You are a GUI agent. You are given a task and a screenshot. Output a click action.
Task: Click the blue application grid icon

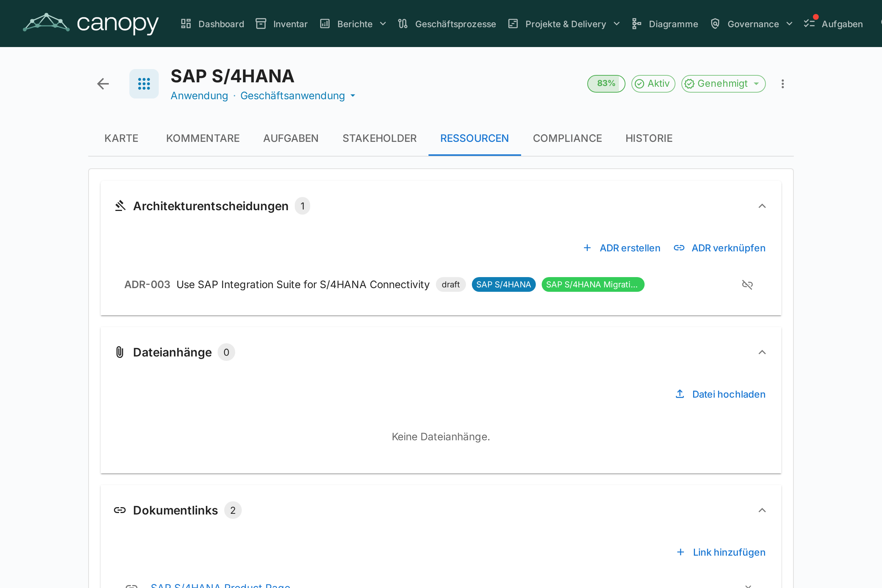[144, 84]
